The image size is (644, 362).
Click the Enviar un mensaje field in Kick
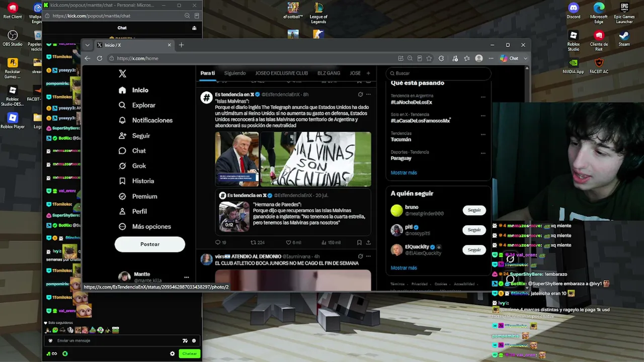click(123, 340)
